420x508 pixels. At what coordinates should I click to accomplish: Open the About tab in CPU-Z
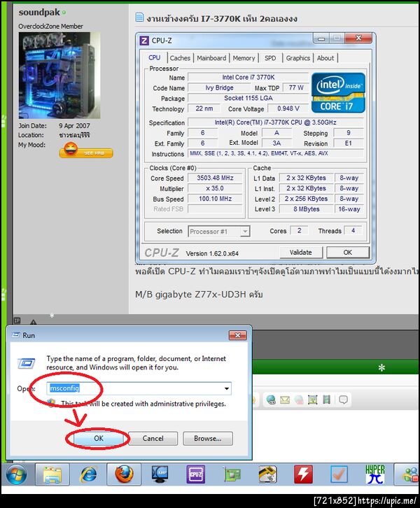(x=325, y=58)
